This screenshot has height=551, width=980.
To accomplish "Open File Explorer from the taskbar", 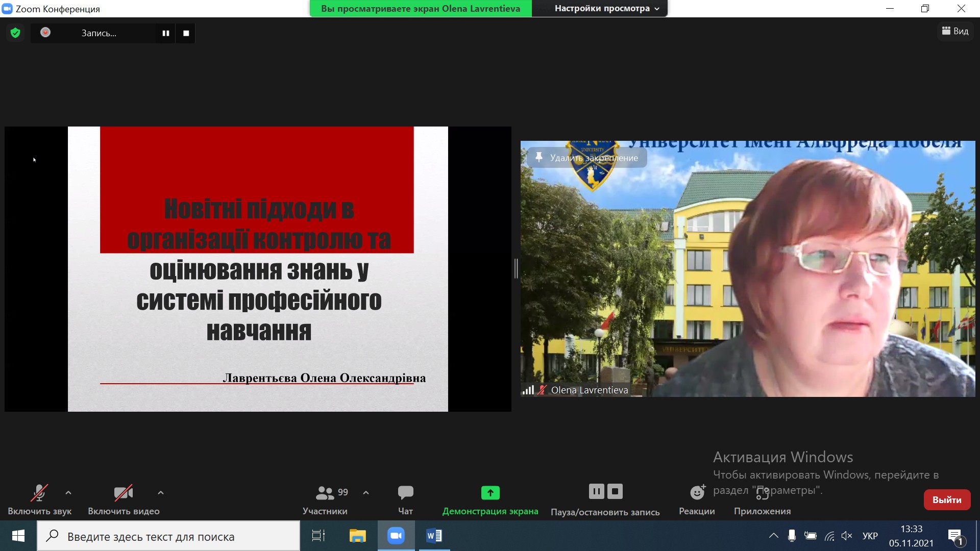I will coord(357,536).
